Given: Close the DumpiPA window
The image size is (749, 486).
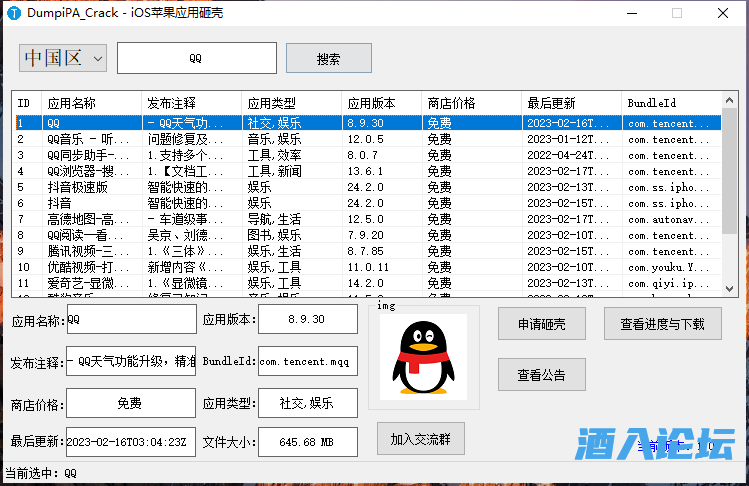Looking at the screenshot, I should [723, 13].
